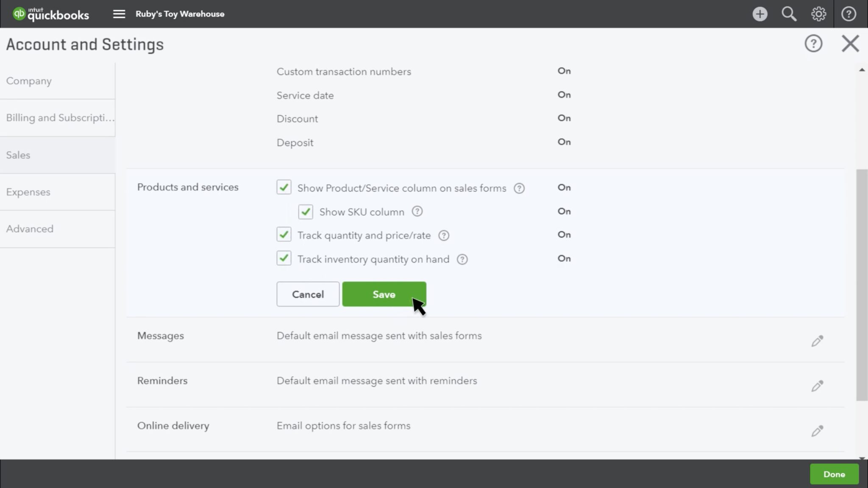Viewport: 868px width, 488px height.
Task: Click the Done button
Action: [834, 474]
